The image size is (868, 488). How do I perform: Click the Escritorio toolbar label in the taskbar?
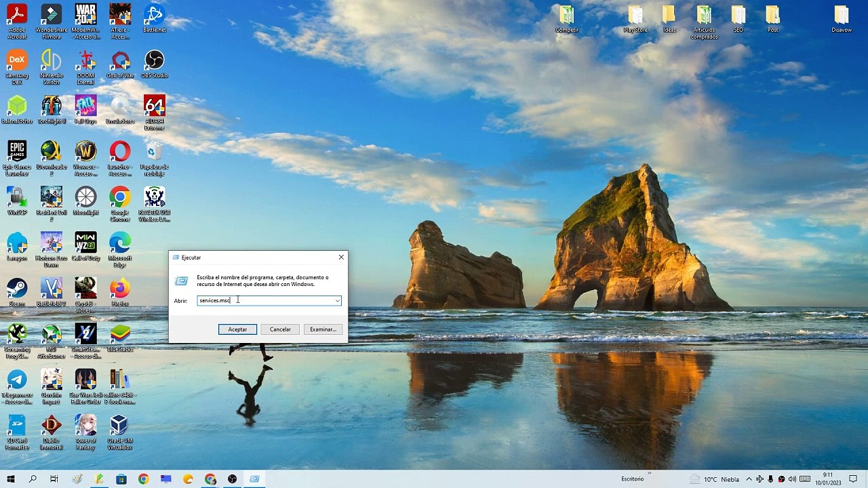point(633,479)
